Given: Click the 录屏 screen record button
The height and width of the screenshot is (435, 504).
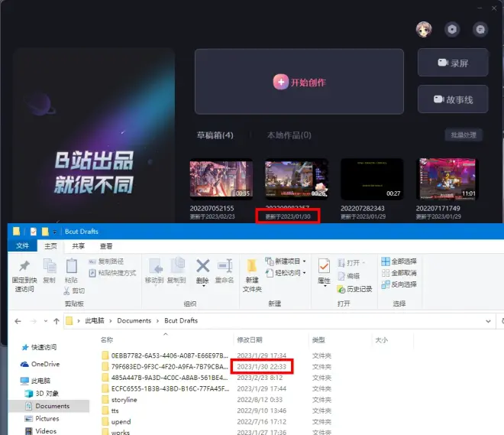Looking at the screenshot, I should pos(452,63).
